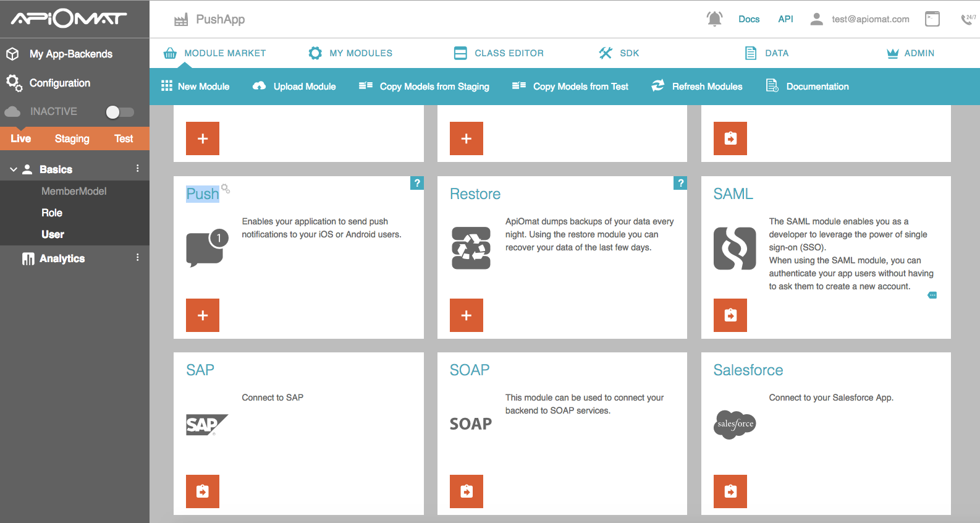Click the SAML module logo icon
Image resolution: width=980 pixels, height=523 pixels.
[x=735, y=248]
